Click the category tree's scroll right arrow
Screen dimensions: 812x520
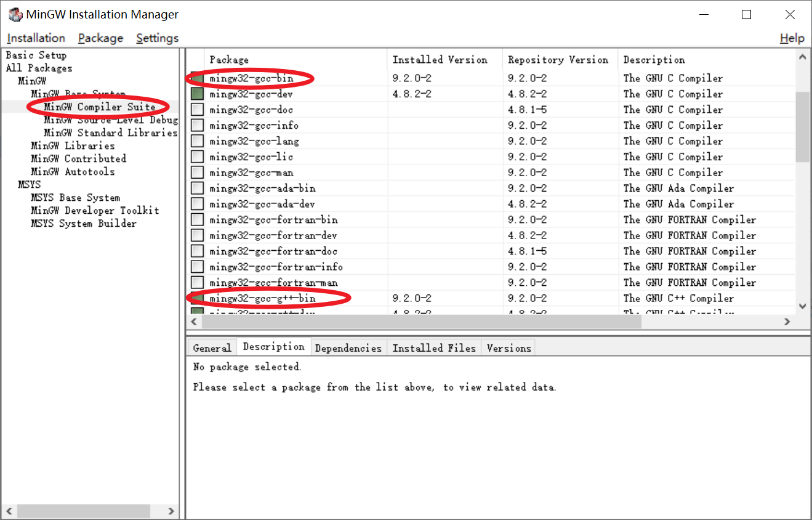coord(171,511)
